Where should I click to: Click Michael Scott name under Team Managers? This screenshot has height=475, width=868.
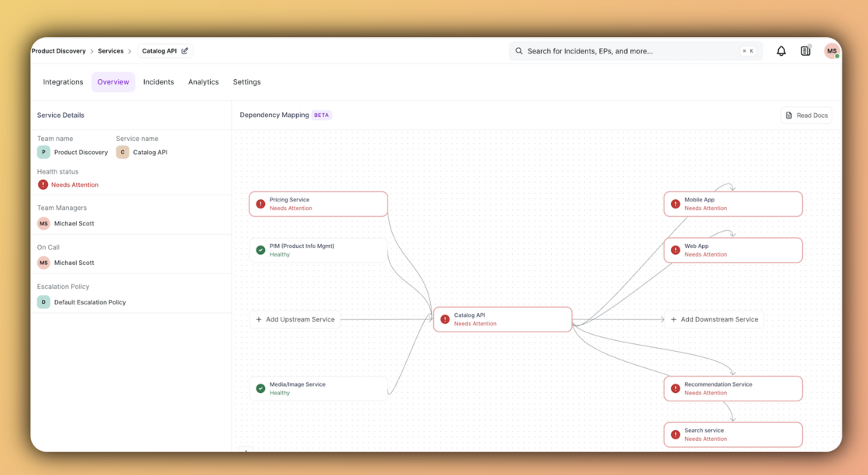[74, 224]
